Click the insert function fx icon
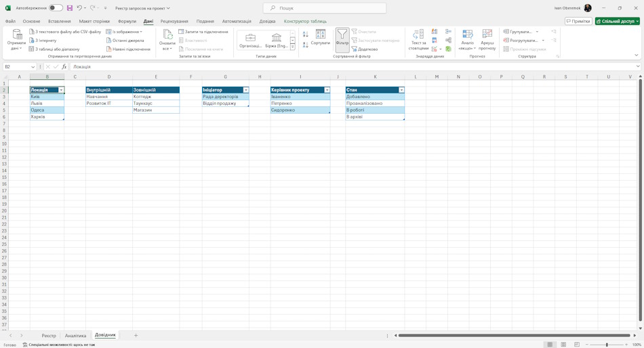Screen dimensions: 644x348 [x=64, y=66]
